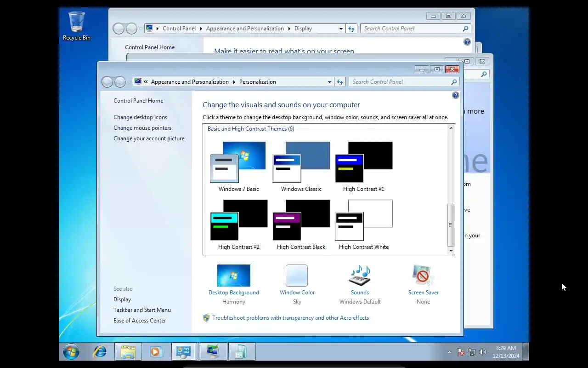Screen dimensions: 588x368
Task: Open address bar history dropdown in Personalization window
Action: tap(329, 82)
